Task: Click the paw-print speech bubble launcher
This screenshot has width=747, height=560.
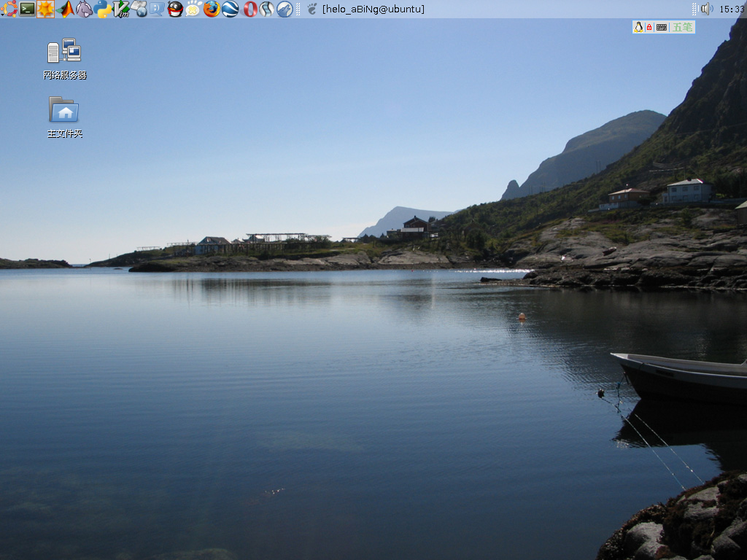Action: pos(193,9)
